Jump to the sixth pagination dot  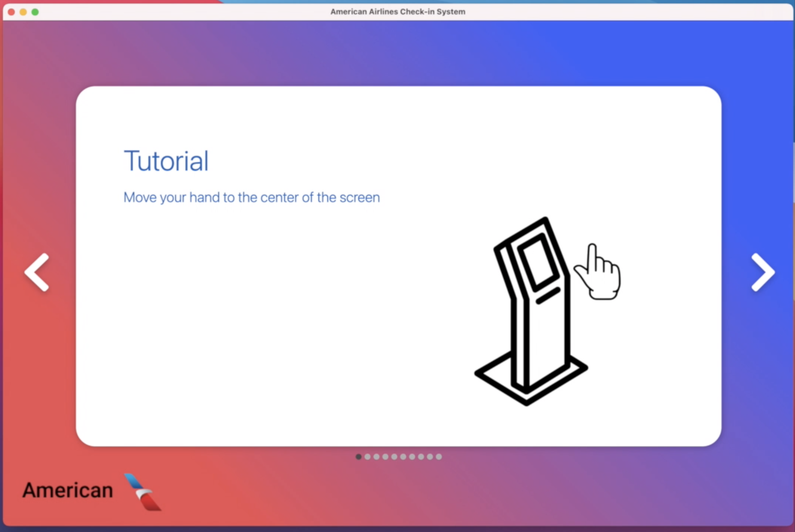(403, 457)
